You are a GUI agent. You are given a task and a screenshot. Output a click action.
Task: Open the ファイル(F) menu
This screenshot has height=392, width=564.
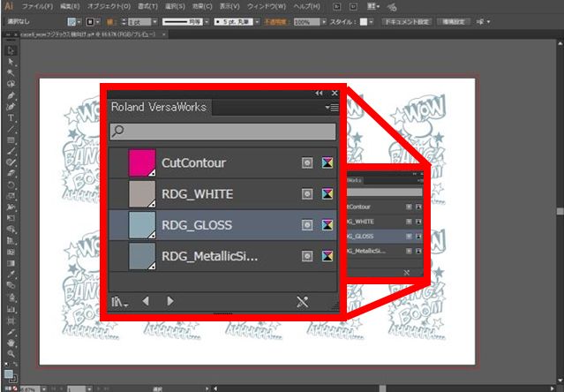click(x=37, y=6)
